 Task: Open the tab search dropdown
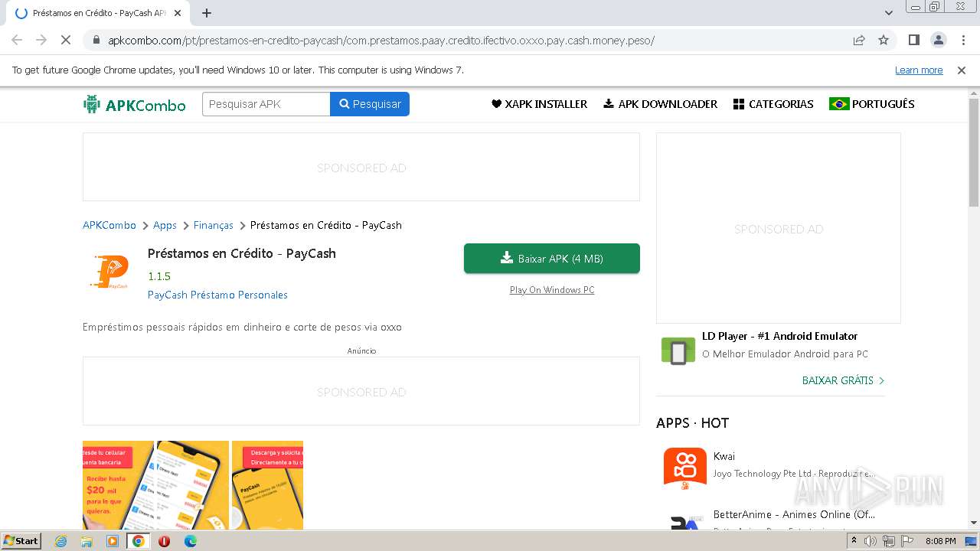(889, 13)
